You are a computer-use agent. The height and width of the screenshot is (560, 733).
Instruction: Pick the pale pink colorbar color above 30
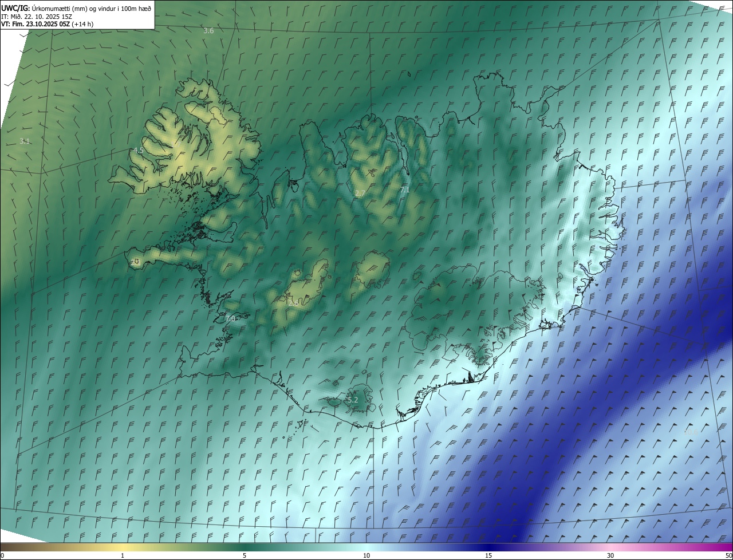pos(610,547)
